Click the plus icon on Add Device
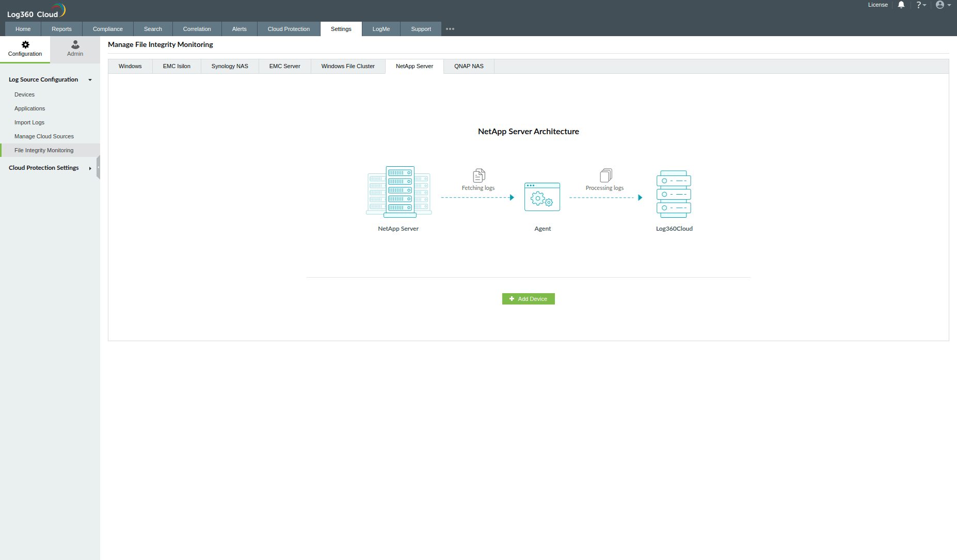 512,299
